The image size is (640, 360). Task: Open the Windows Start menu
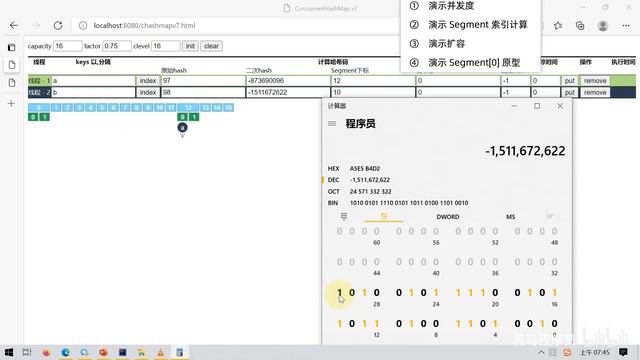(x=9, y=352)
